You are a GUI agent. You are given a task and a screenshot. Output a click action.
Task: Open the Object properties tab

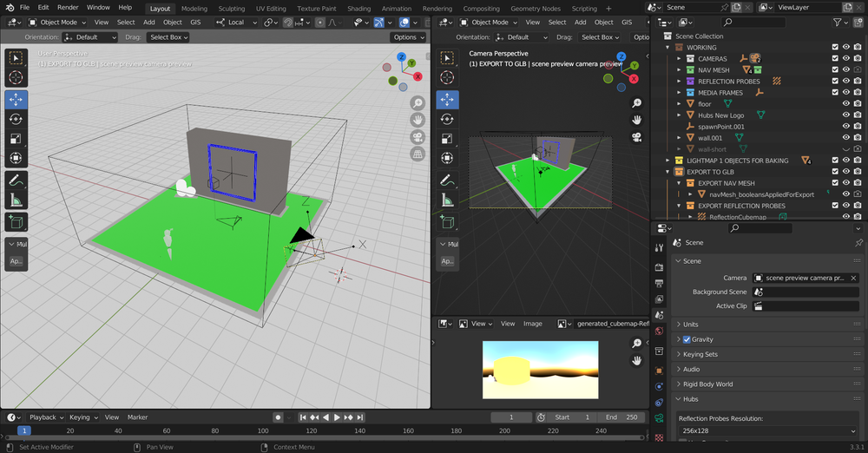659,371
